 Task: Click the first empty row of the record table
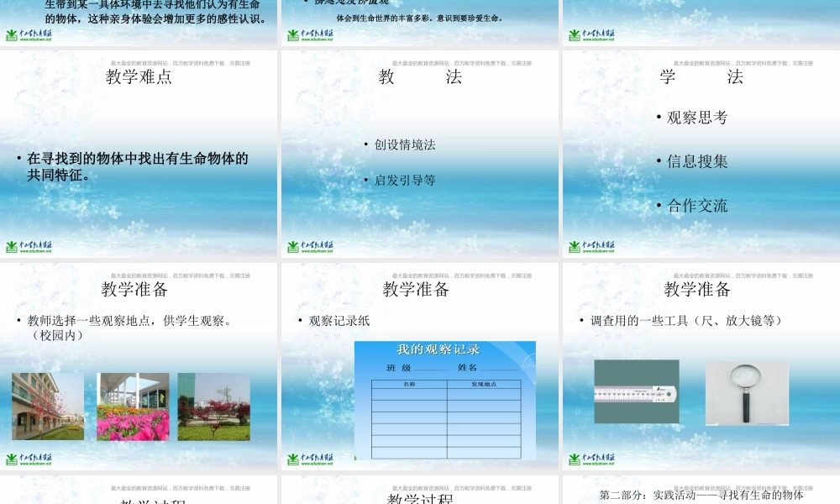click(x=412, y=395)
